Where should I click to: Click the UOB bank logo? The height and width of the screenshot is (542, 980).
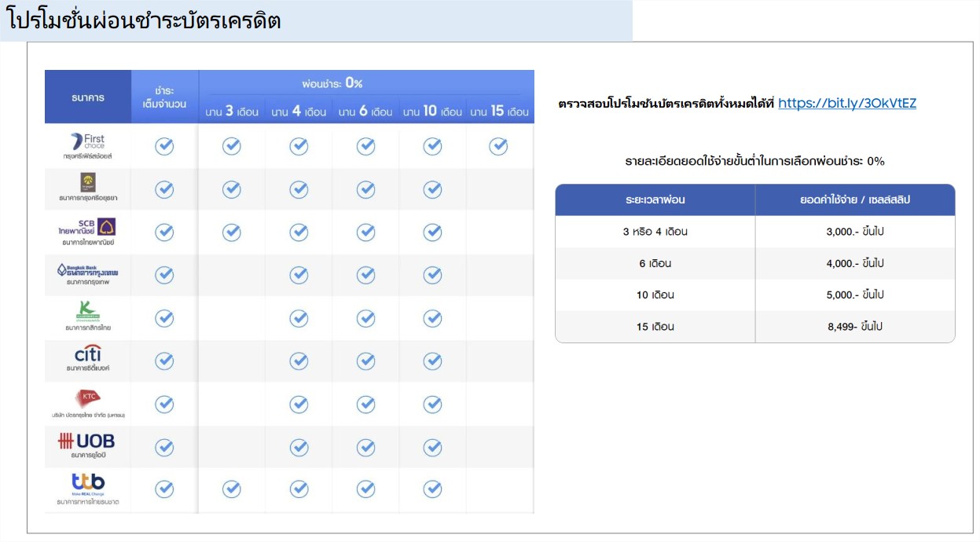[86, 441]
